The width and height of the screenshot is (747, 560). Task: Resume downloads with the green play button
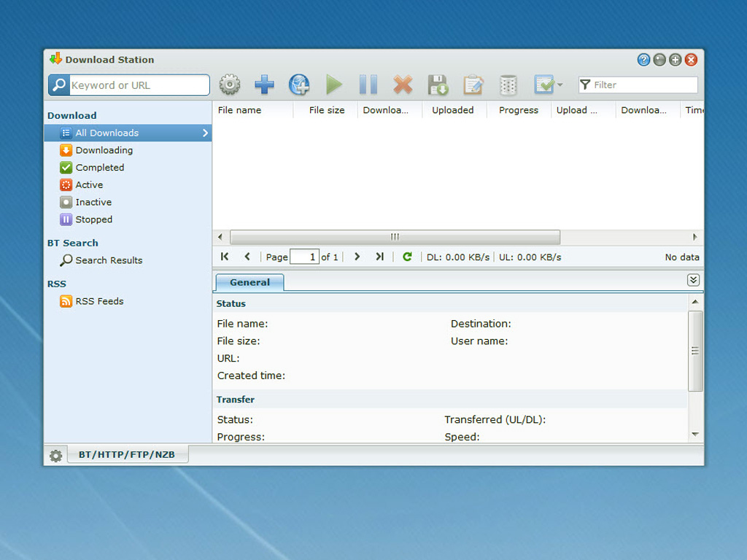pos(334,85)
